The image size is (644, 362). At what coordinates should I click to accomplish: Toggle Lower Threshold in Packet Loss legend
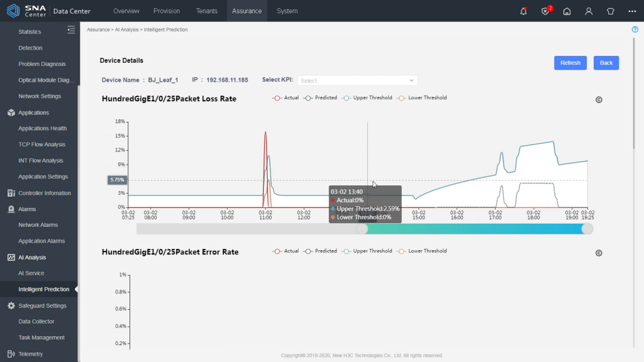tap(422, 97)
